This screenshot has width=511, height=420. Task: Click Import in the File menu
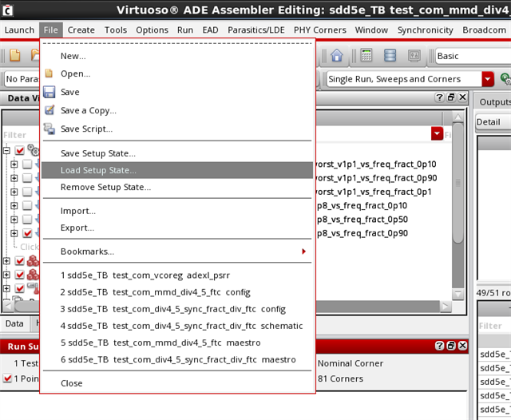pos(177,211)
